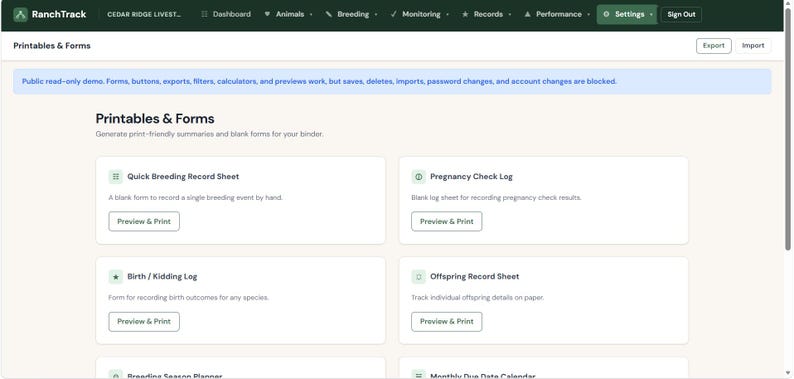Open the Dashboard menu item
The height and width of the screenshot is (379, 794).
pos(226,14)
